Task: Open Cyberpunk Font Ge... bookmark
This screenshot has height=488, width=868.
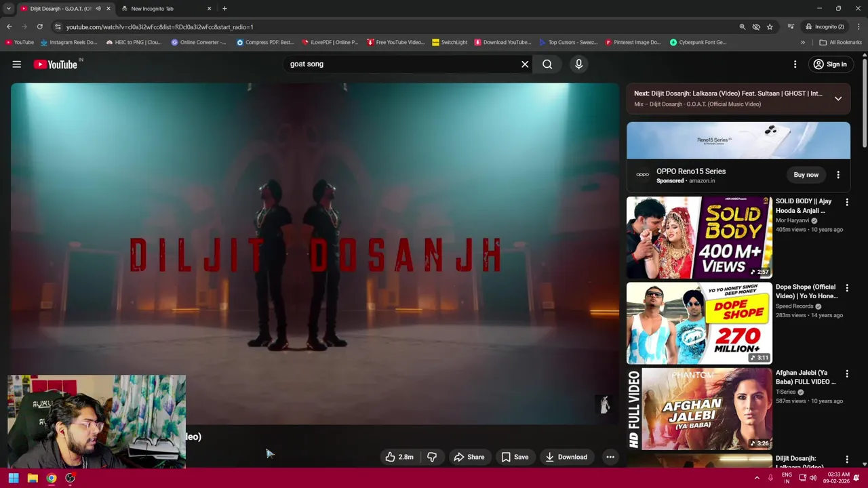Action: click(x=698, y=42)
